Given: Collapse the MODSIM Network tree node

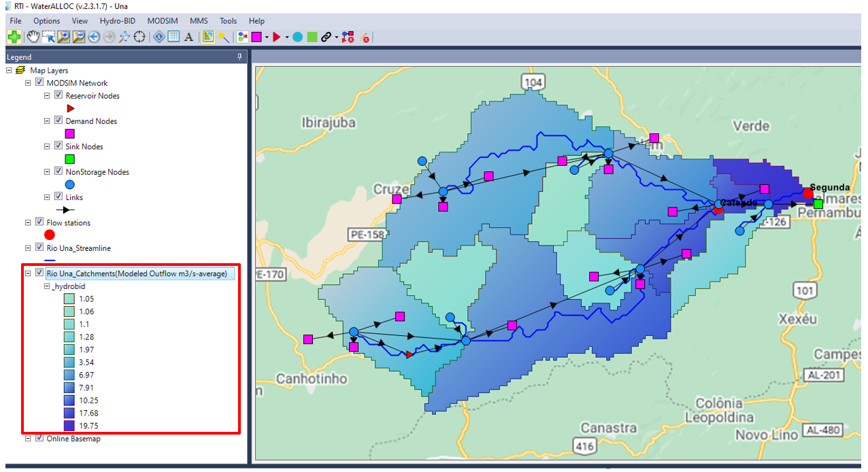Looking at the screenshot, I should [x=28, y=83].
